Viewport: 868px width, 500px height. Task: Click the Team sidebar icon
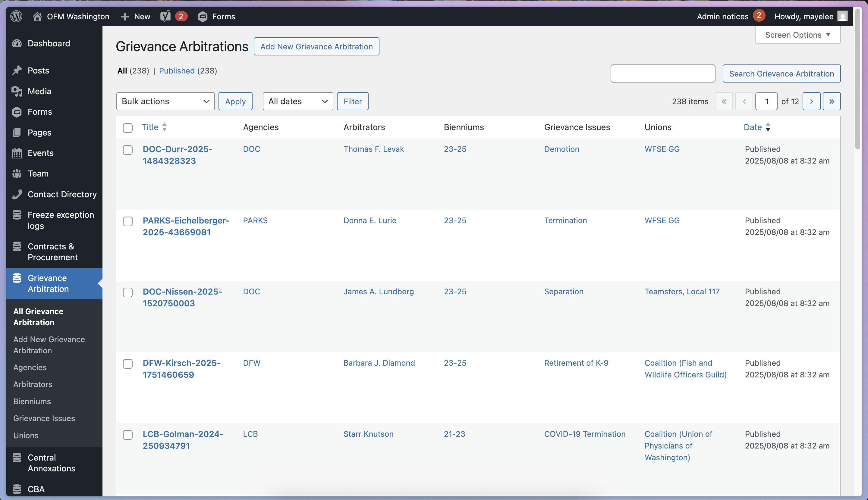(17, 174)
